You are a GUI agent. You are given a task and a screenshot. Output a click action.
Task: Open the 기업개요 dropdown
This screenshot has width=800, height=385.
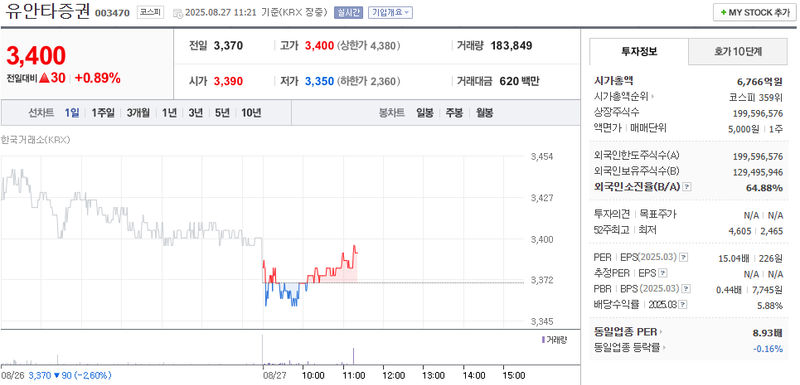390,13
